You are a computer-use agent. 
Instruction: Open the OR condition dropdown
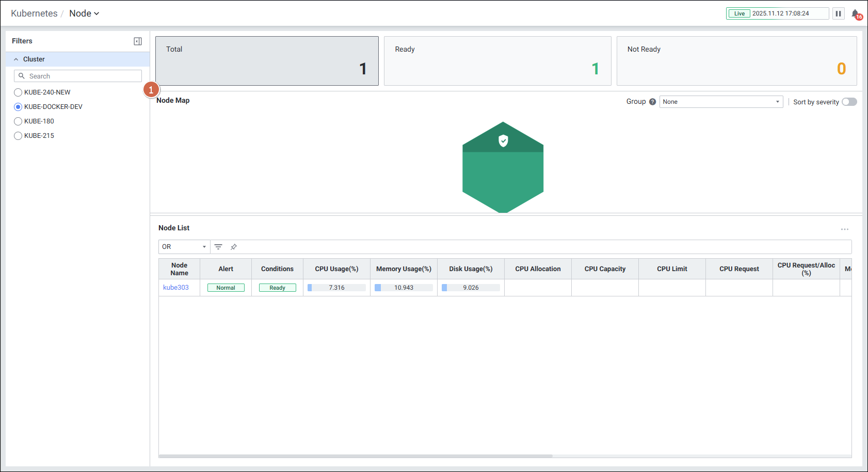tap(184, 247)
